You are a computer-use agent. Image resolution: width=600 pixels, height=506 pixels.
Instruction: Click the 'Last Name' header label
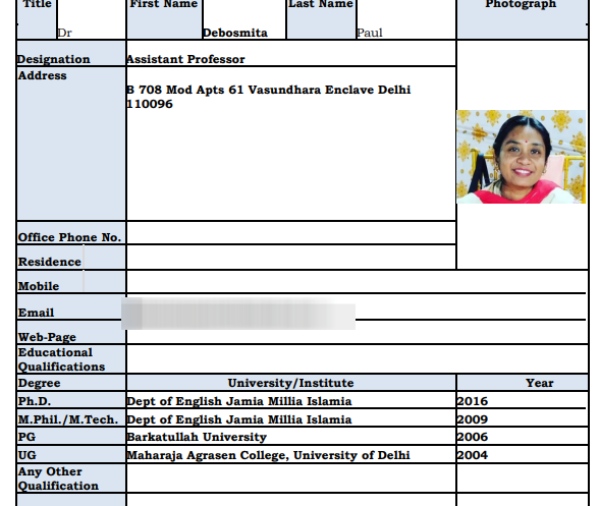point(321,4)
